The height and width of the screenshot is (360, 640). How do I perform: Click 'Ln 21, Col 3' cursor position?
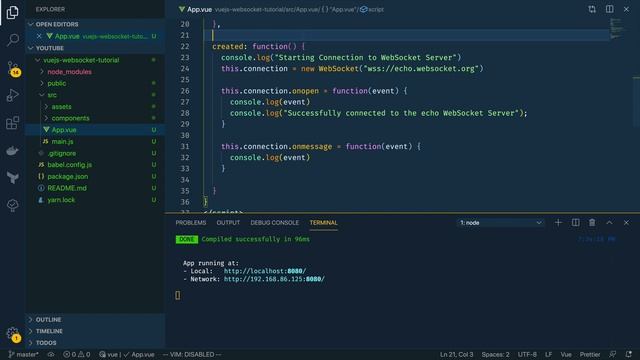click(456, 354)
